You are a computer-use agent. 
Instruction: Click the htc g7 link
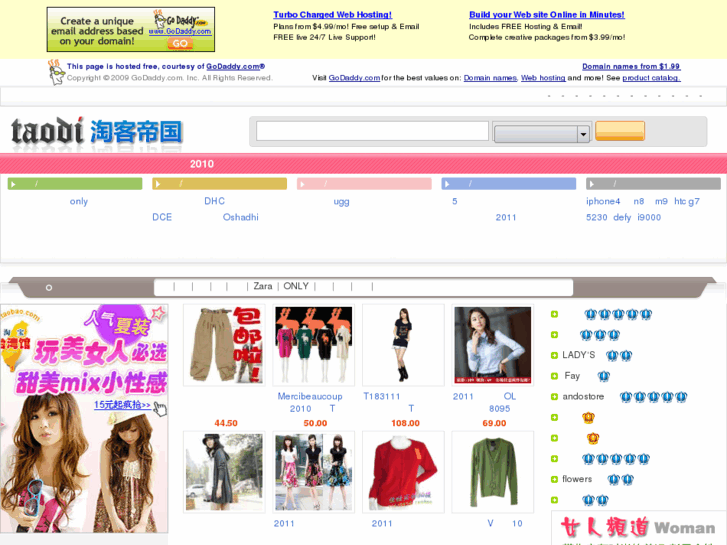[687, 201]
